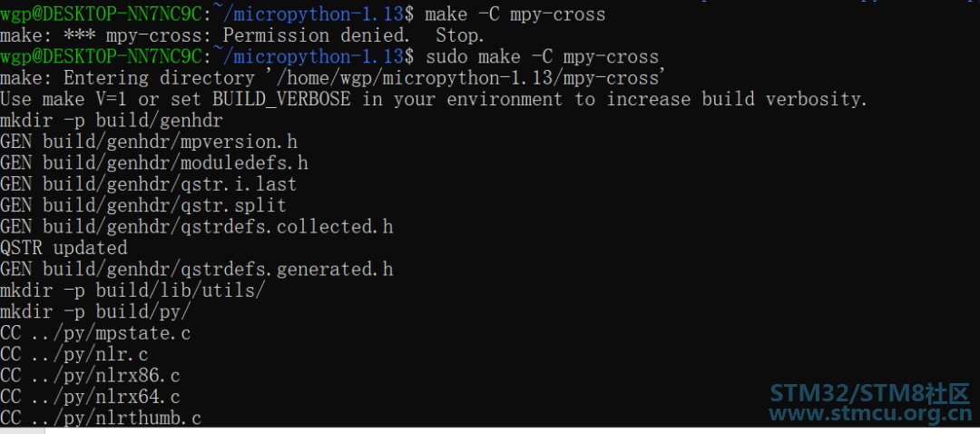Click the 'CC ../py/mpstate.c' line
Image resolution: width=980 pixels, height=434 pixels.
coord(95,333)
